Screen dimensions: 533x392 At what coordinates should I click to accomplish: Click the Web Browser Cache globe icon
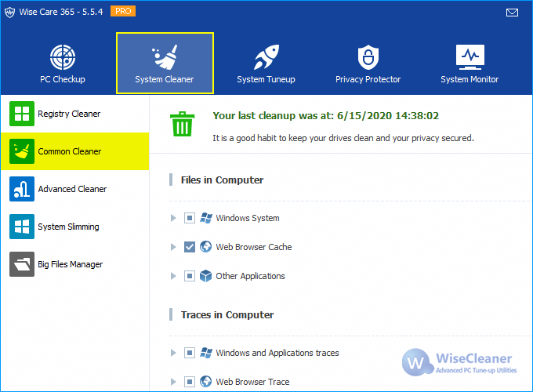tap(205, 247)
